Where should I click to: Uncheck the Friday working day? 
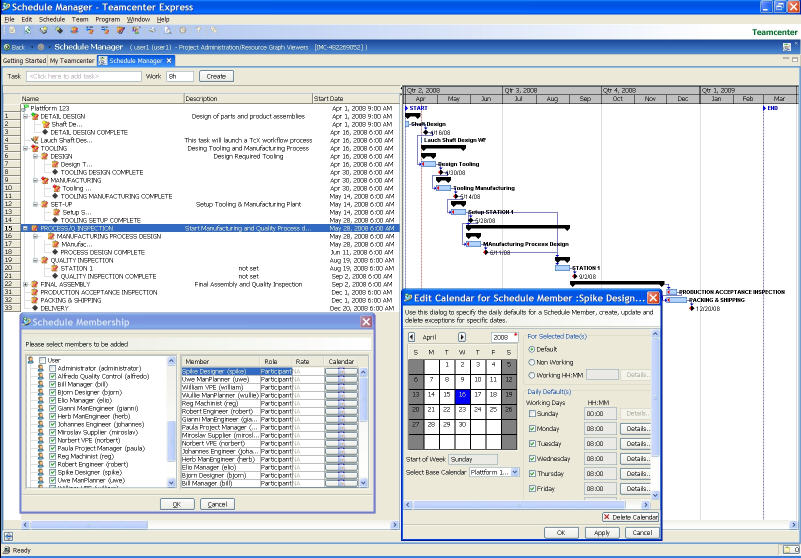532,489
